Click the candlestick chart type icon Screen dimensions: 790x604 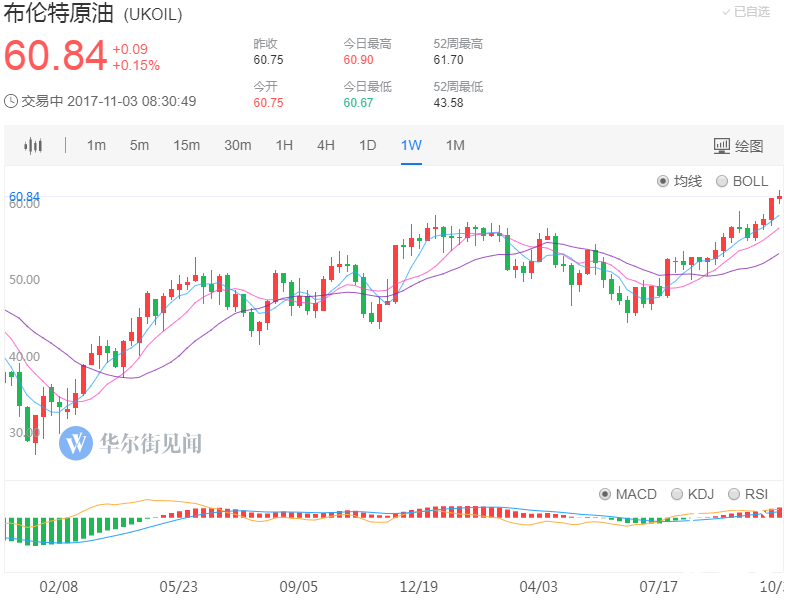pyautogui.click(x=33, y=146)
